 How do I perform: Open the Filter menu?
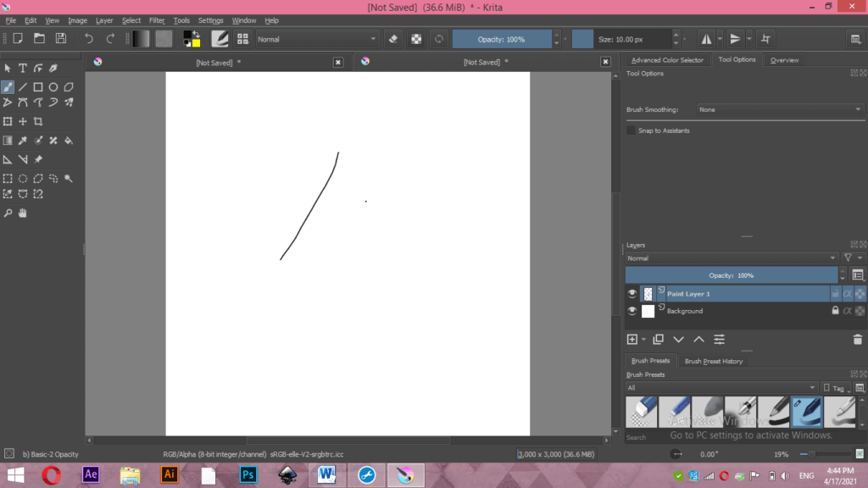[157, 19]
